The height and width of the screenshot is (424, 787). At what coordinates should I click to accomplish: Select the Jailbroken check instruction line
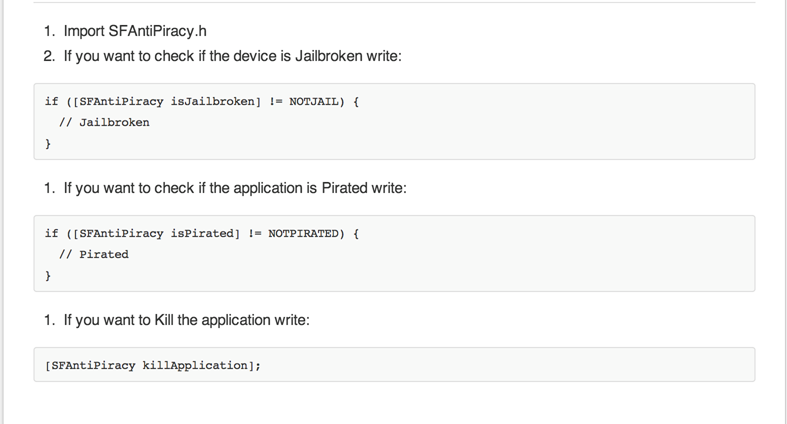[x=231, y=56]
